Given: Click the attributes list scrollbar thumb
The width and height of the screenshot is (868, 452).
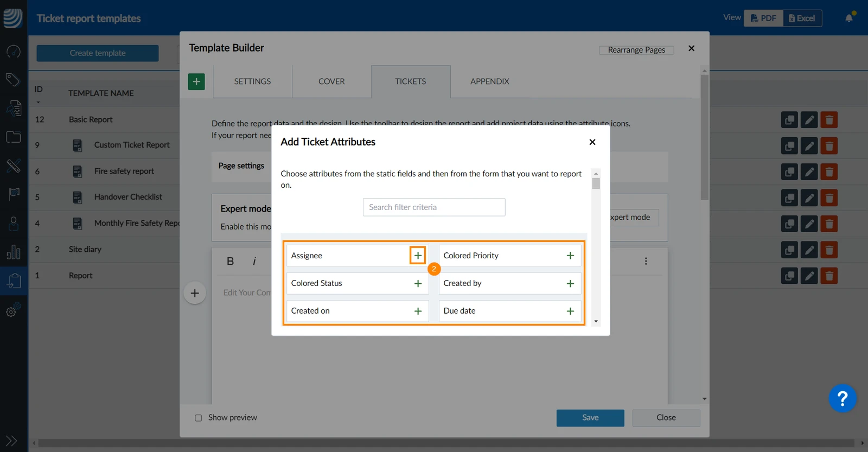Looking at the screenshot, I should click(x=596, y=183).
